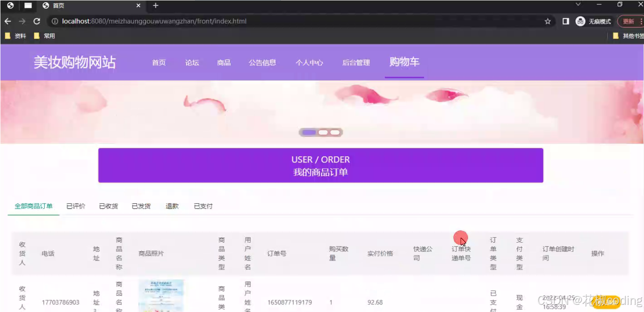Reload the current page
The width and height of the screenshot is (644, 312).
[x=37, y=21]
